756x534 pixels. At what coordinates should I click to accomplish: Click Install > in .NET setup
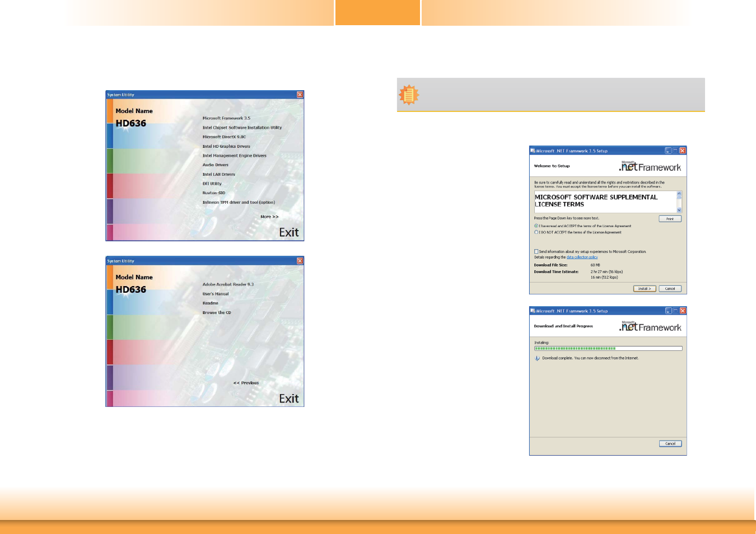[x=645, y=289]
